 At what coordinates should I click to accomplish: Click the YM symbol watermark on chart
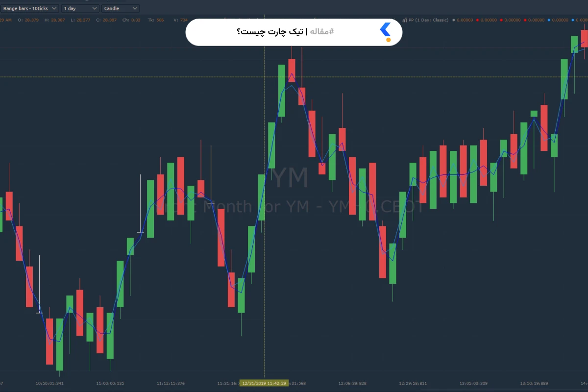[x=290, y=178]
